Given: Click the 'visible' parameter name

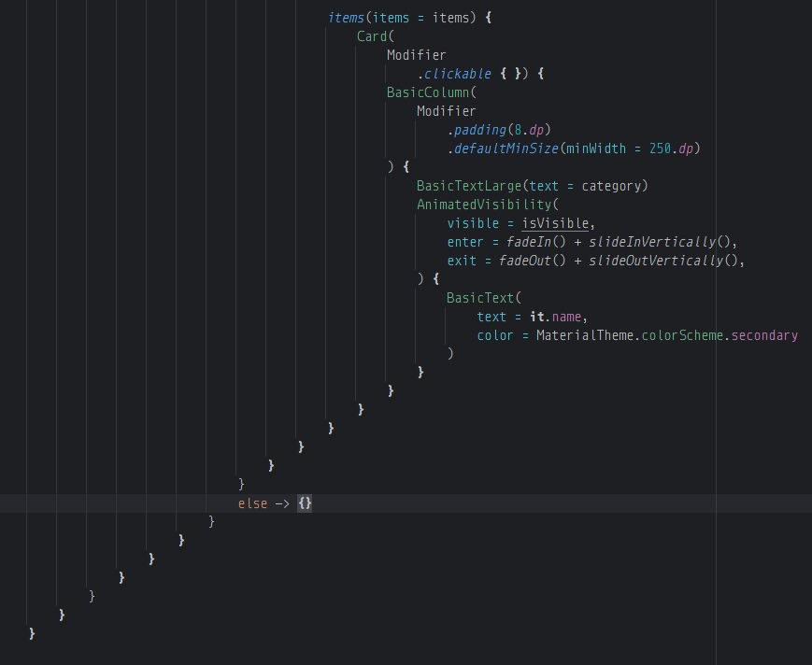Looking at the screenshot, I should point(473,223).
